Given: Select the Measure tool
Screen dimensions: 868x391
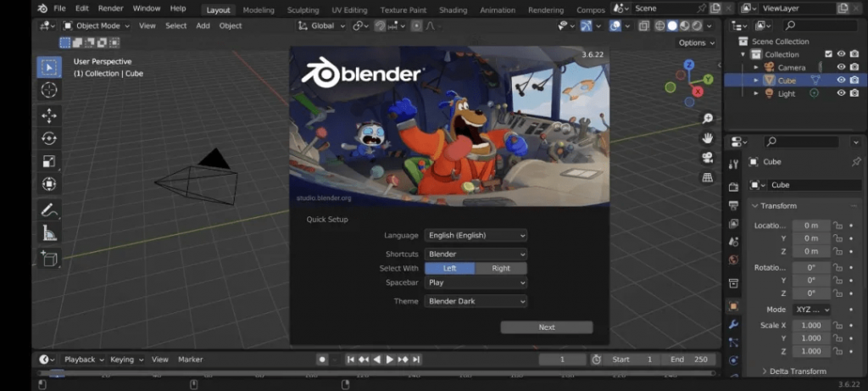Looking at the screenshot, I should [49, 233].
